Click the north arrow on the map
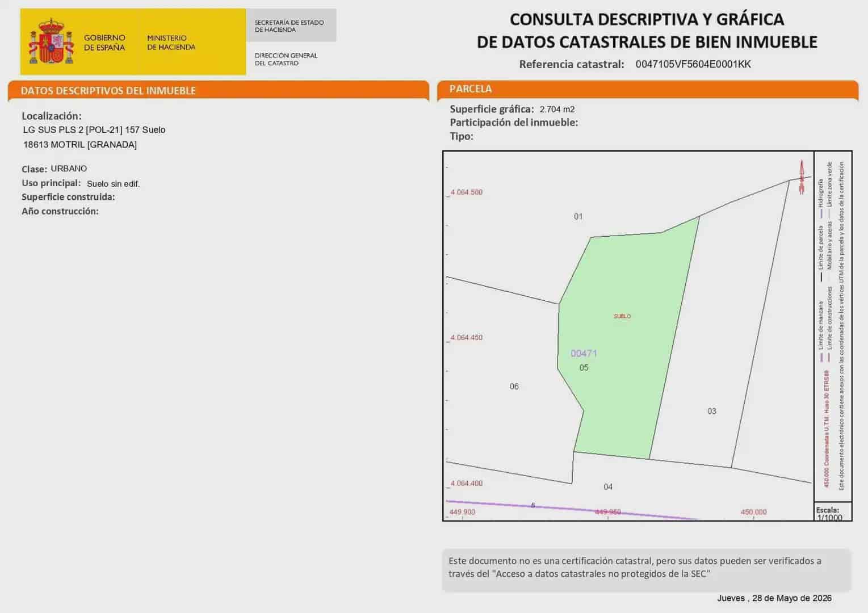 click(802, 178)
